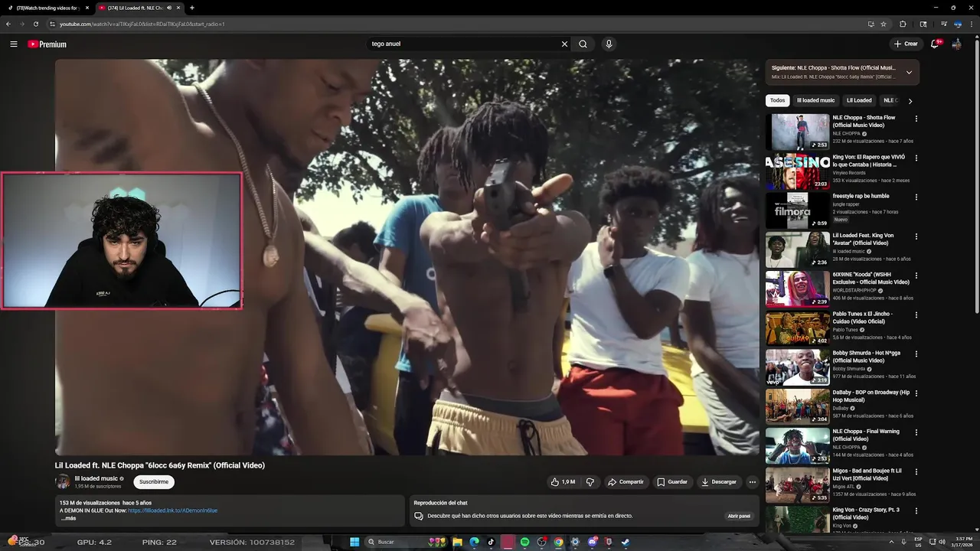
Task: Open DaBaby BOP on Broadway title
Action: 871,396
